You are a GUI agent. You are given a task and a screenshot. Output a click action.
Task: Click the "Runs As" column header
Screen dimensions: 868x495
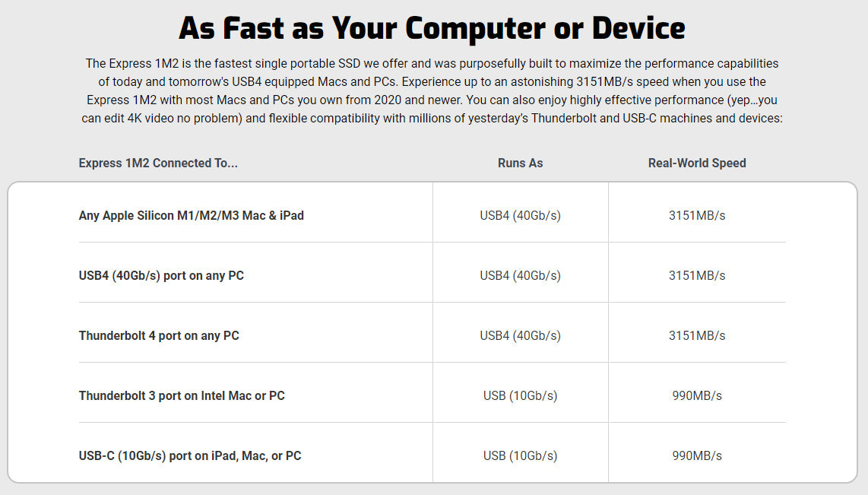[520, 163]
